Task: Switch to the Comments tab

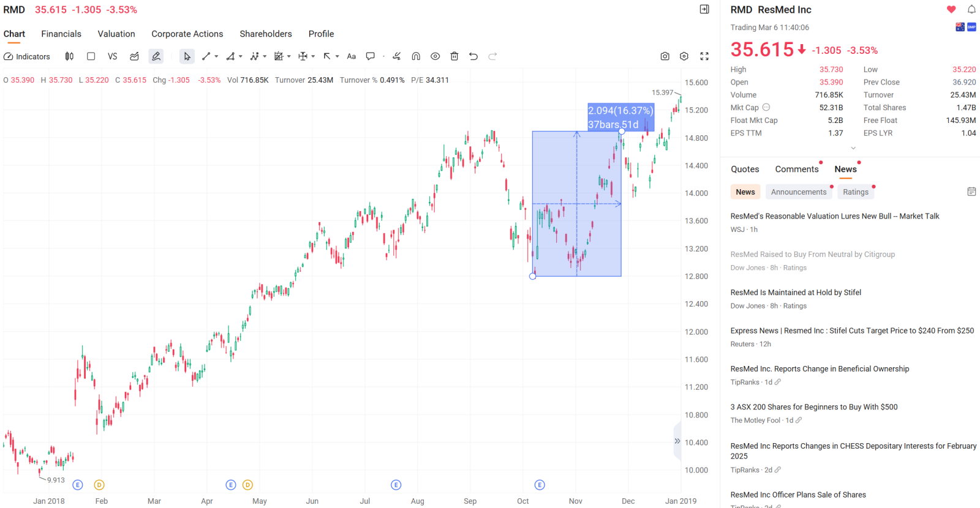Action: pyautogui.click(x=797, y=169)
